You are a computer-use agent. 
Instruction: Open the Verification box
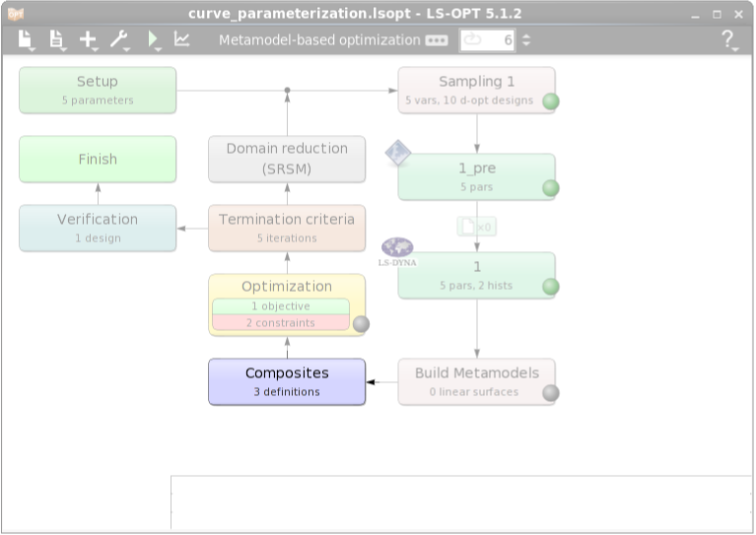(98, 228)
